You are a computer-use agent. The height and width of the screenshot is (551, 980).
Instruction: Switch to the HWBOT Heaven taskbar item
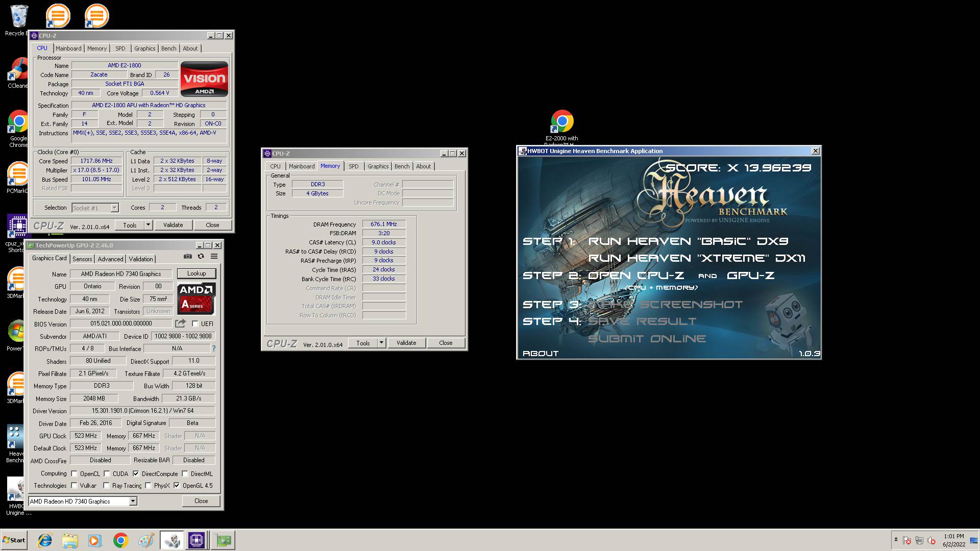coord(172,540)
